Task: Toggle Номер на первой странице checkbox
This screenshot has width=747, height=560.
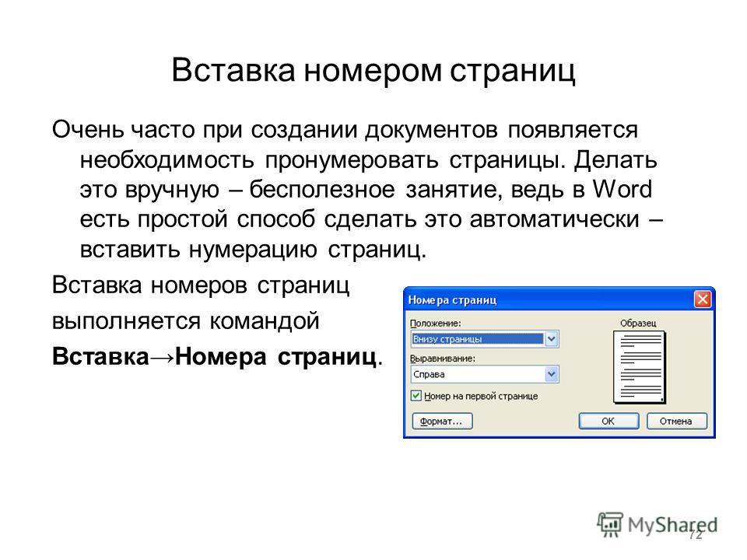Action: click(x=416, y=396)
